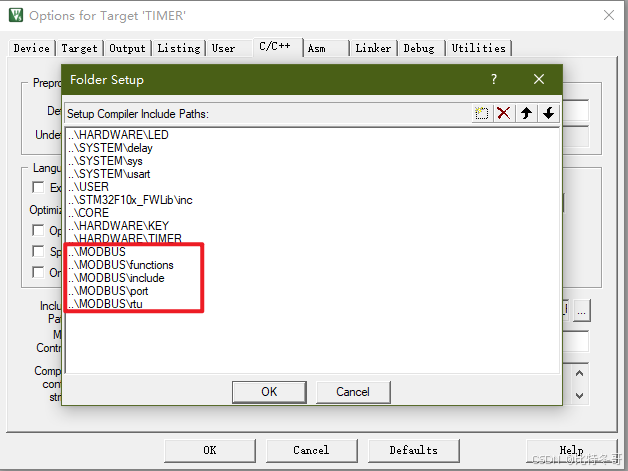Close the Folder Setup dialog
Viewport: 628px width, 471px height.
(x=539, y=79)
